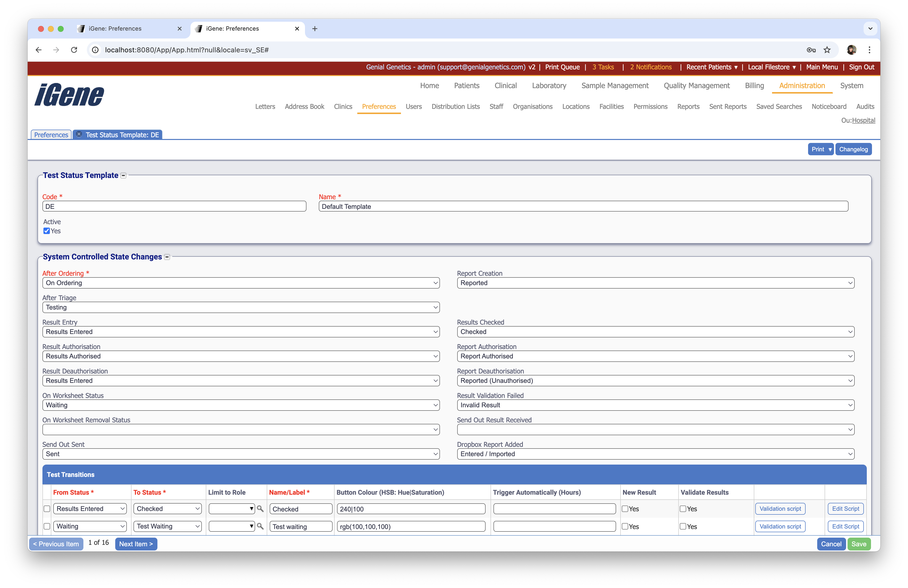The height and width of the screenshot is (588, 908).
Task: Close the Test Status Template: DE tab
Action: 79,134
